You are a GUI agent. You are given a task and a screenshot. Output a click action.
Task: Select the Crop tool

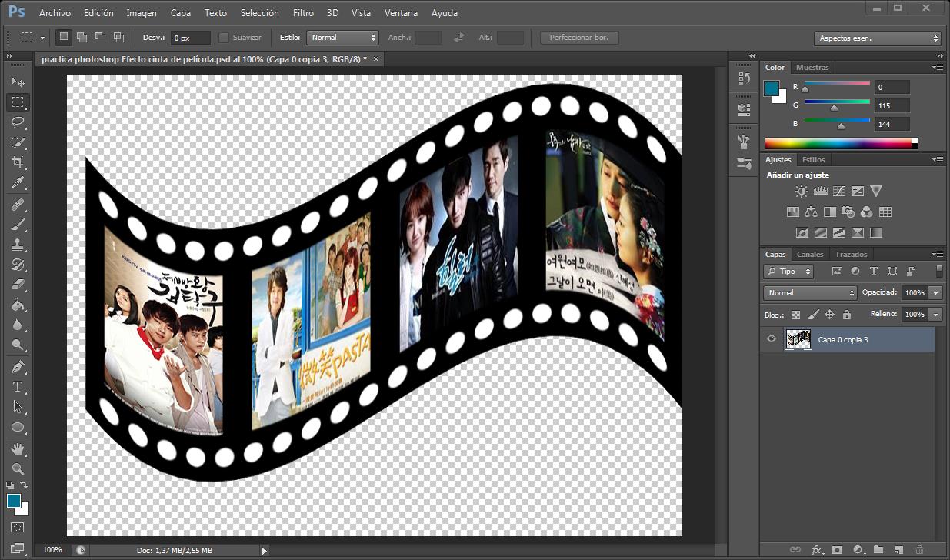pyautogui.click(x=18, y=162)
